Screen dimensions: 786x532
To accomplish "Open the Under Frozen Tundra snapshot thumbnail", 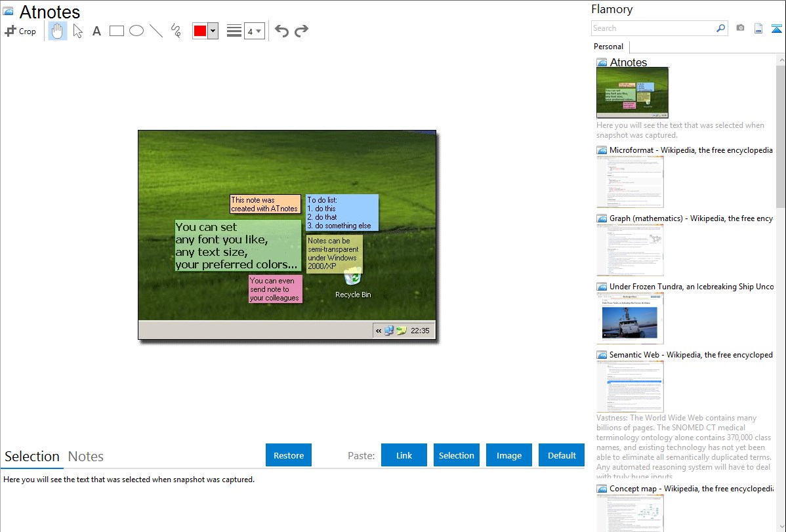I will pyautogui.click(x=630, y=318).
